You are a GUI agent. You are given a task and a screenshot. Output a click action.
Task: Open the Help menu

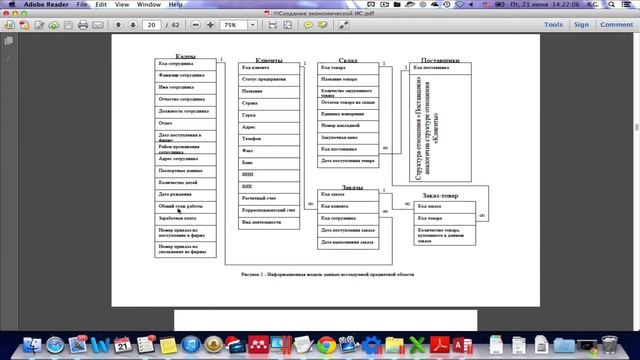coord(176,4)
